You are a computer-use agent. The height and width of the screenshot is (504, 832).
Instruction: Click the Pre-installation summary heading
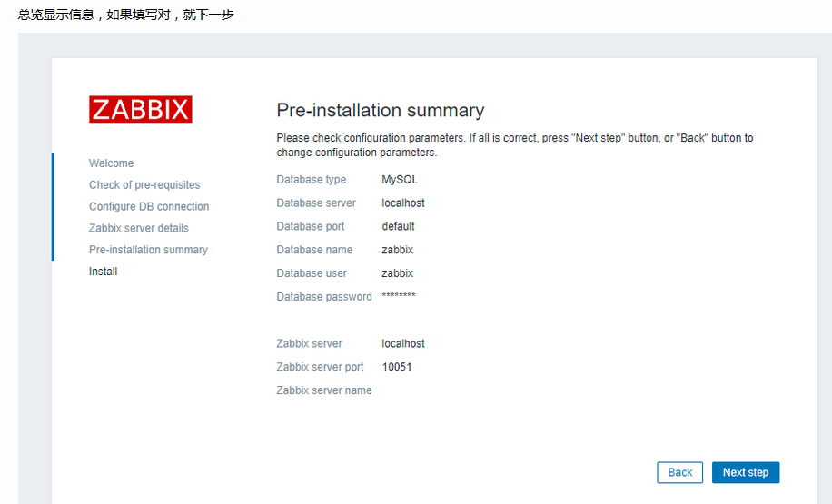[380, 110]
